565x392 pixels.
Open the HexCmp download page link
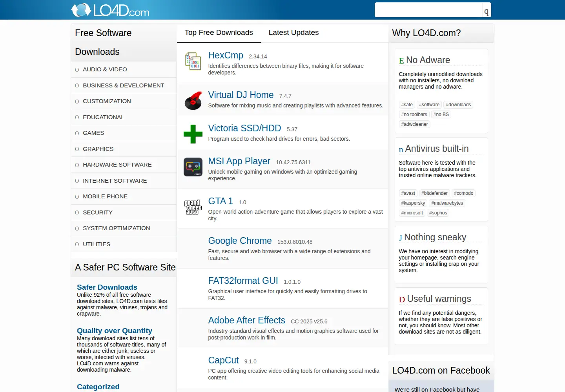click(226, 55)
